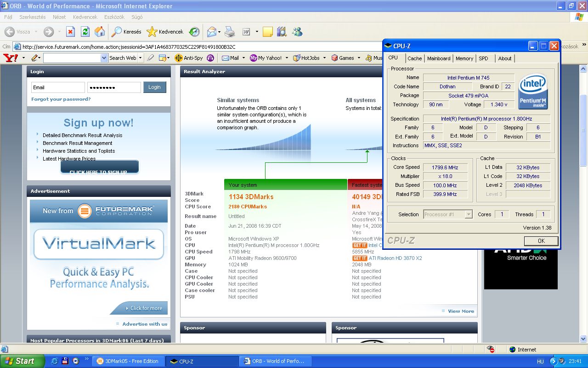Image resolution: width=588 pixels, height=368 pixels.
Task: Click the Yahoo! Y! logo button
Action: click(10, 58)
